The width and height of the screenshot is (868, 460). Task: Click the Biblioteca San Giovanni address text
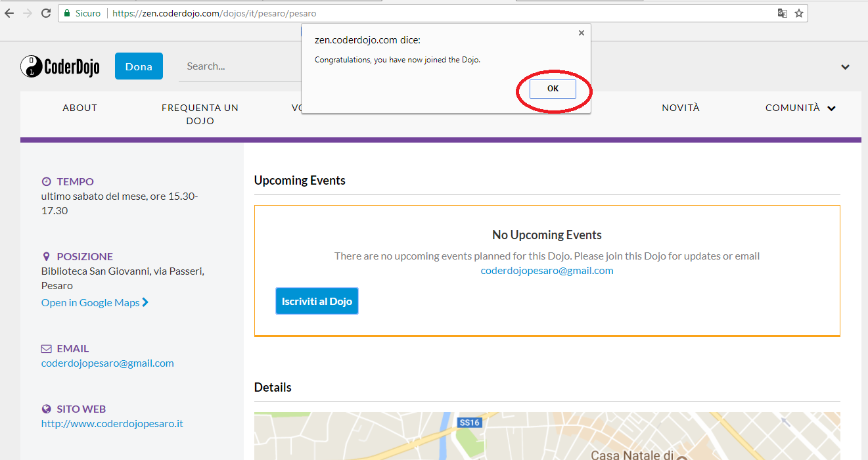123,279
